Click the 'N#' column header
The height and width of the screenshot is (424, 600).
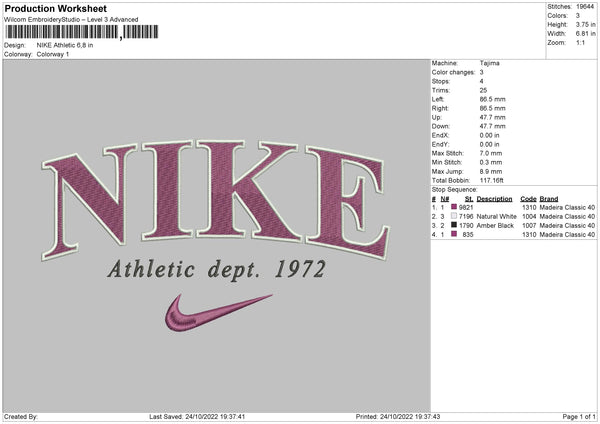point(445,199)
